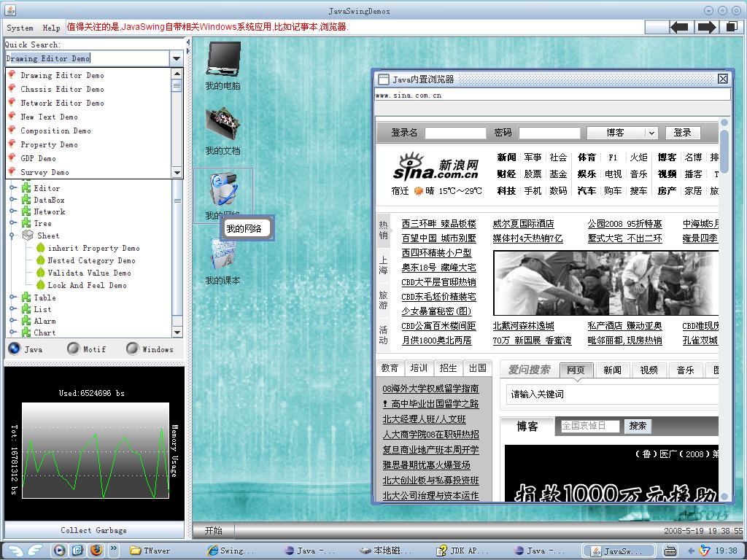Click the 搜索 button next to 博客
Viewport: 747px width, 560px height.
(x=638, y=426)
